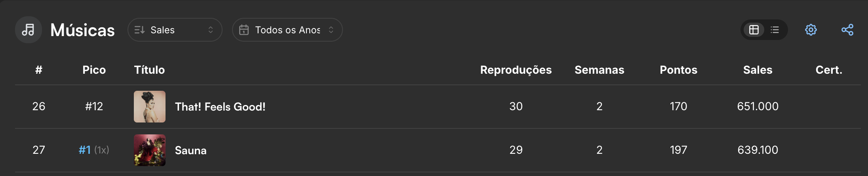Click the Pontos column header
This screenshot has width=868, height=176.
(678, 70)
